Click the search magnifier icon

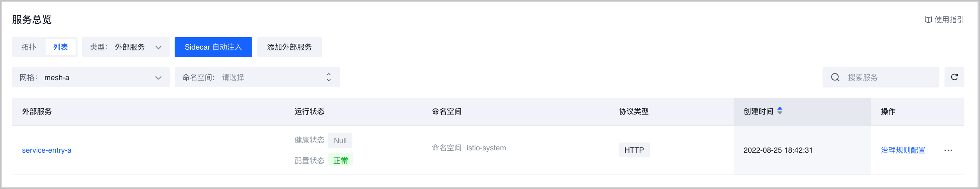tap(835, 77)
